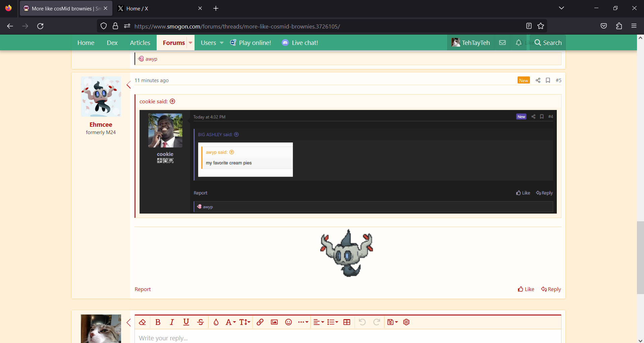Open the #5 post permalink
This screenshot has width=644, height=343.
click(x=558, y=80)
